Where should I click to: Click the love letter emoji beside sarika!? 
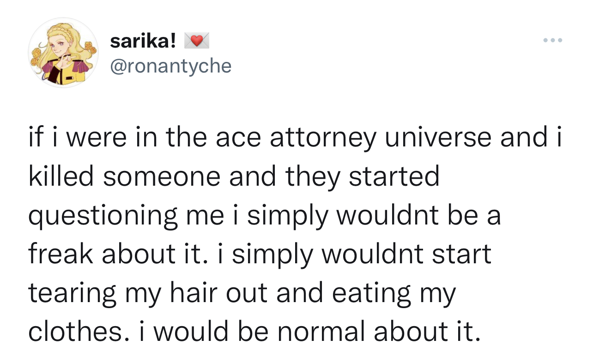click(x=197, y=42)
